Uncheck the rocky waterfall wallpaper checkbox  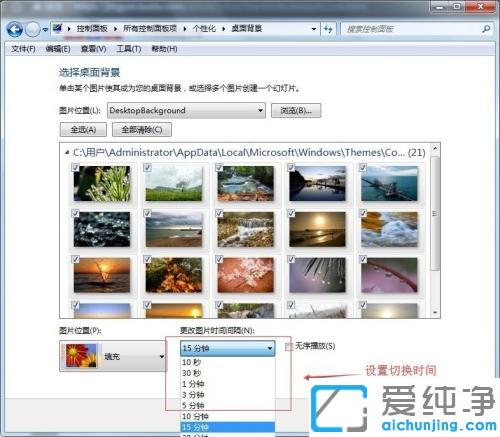(x=219, y=213)
